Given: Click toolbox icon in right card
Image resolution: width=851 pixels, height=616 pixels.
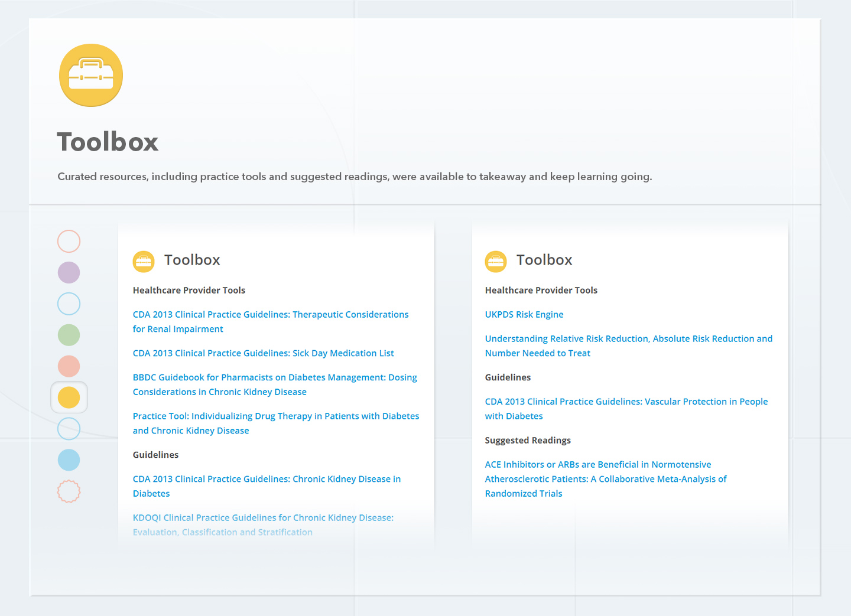Looking at the screenshot, I should (496, 261).
